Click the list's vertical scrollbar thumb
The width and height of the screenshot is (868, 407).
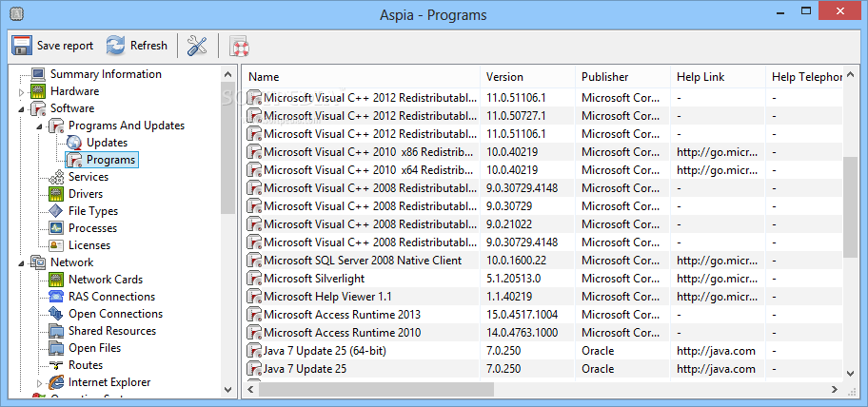851,206
